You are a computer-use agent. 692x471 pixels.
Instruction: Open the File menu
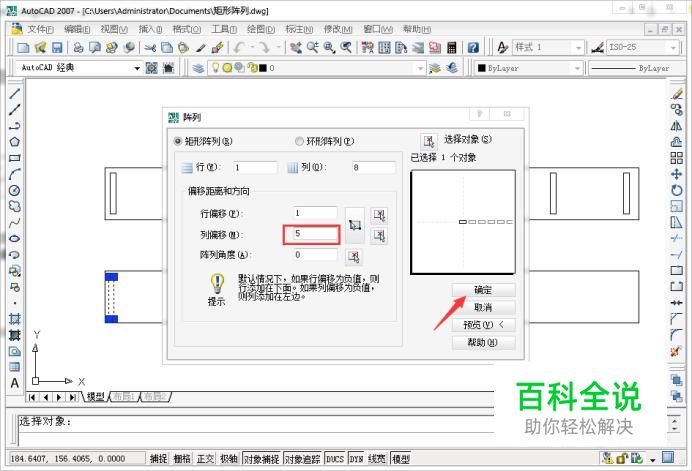pos(40,29)
